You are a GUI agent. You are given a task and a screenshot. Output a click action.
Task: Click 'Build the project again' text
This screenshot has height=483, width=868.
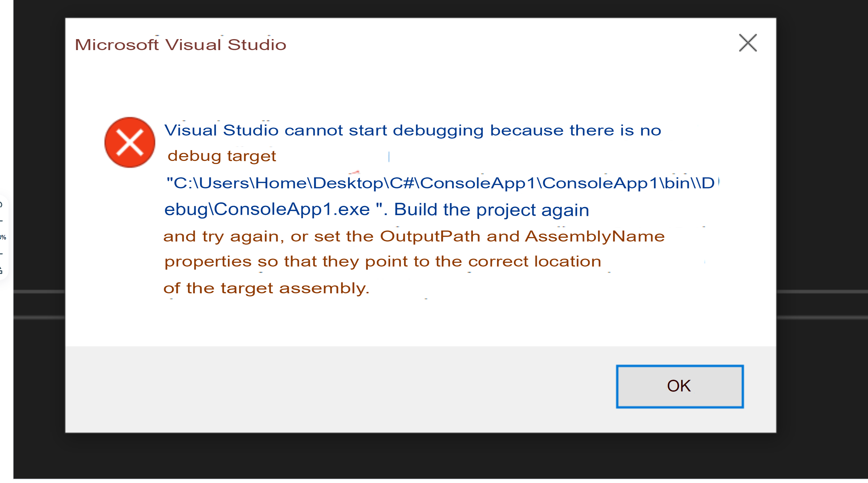[x=491, y=210]
